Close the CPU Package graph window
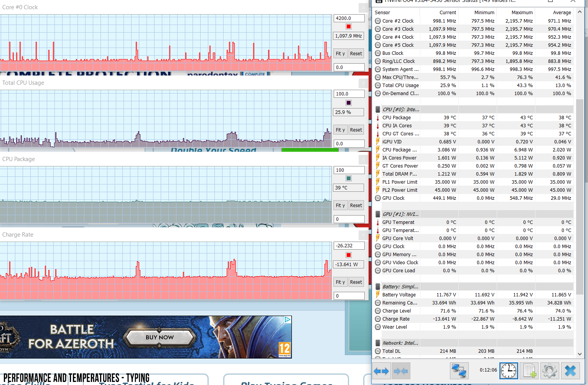This screenshot has height=385, width=588. 364,159
